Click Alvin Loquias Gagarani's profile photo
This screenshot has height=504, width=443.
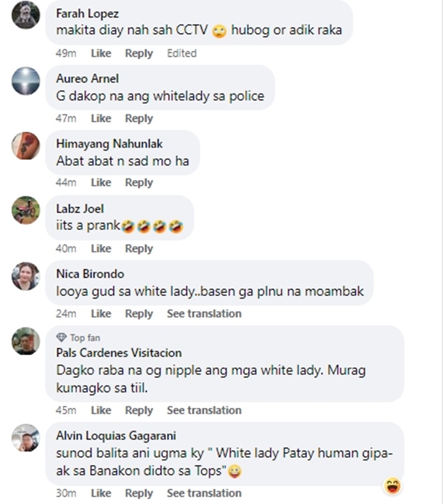pos(26,438)
